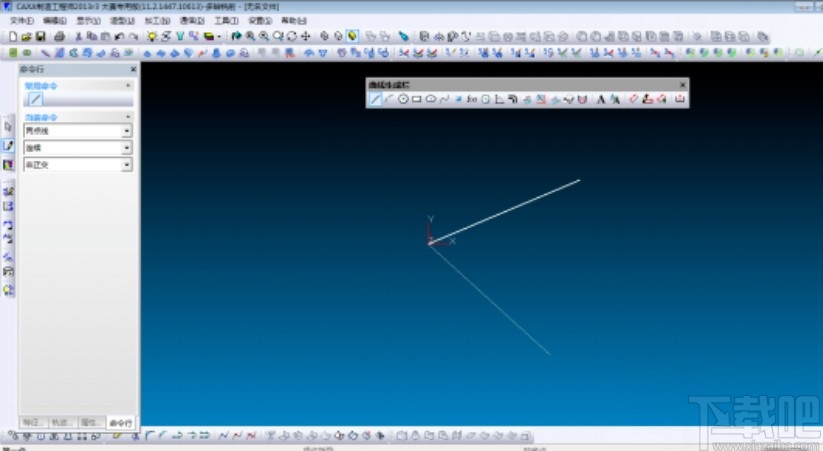
Task: Click the arrow select tool on left sidebar
Action: [8, 127]
